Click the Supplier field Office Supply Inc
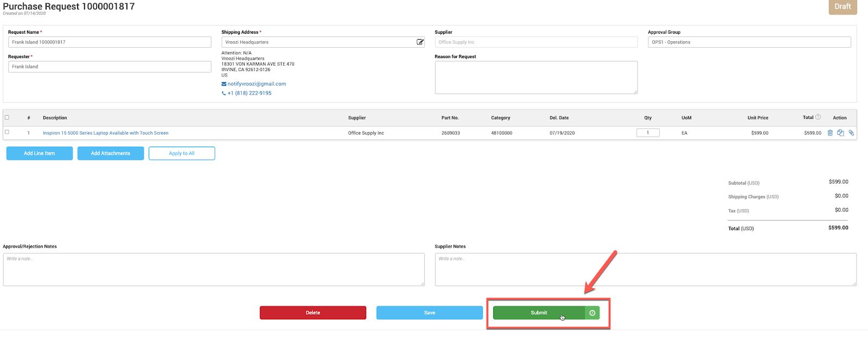 [536, 42]
